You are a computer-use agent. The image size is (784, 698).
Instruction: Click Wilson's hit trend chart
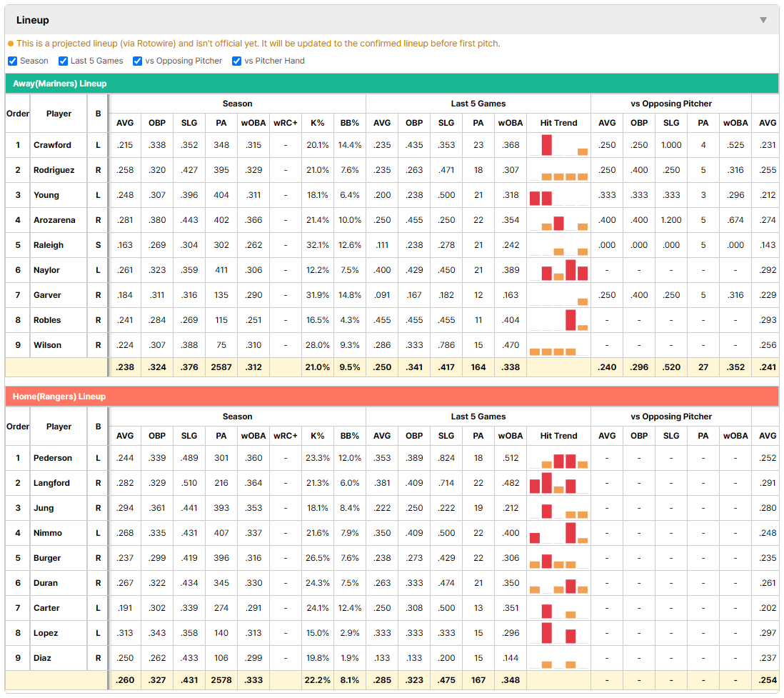coord(558,345)
